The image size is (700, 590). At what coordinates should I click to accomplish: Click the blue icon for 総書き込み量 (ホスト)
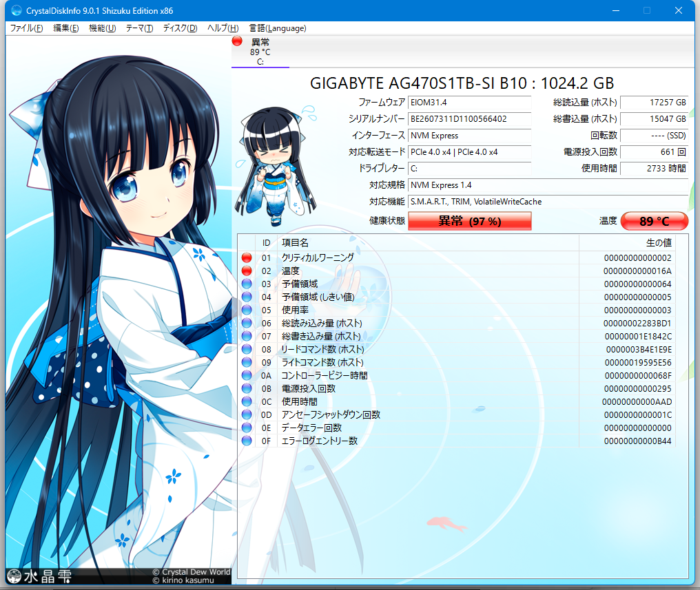point(247,336)
